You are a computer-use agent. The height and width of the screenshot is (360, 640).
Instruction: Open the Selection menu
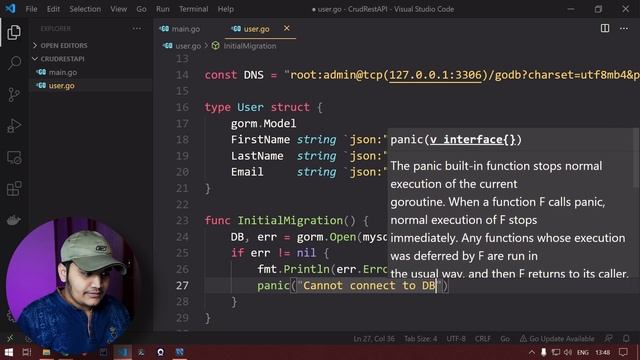click(85, 9)
